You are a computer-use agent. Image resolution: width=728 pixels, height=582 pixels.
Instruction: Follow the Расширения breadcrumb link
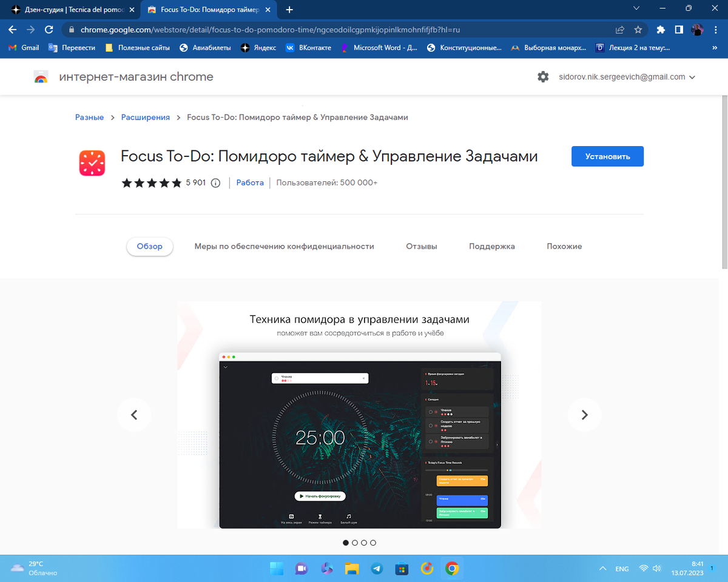(x=146, y=117)
